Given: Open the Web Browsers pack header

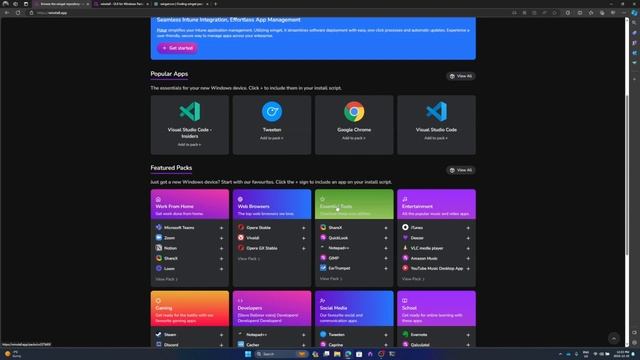Looking at the screenshot, I should click(x=272, y=204).
